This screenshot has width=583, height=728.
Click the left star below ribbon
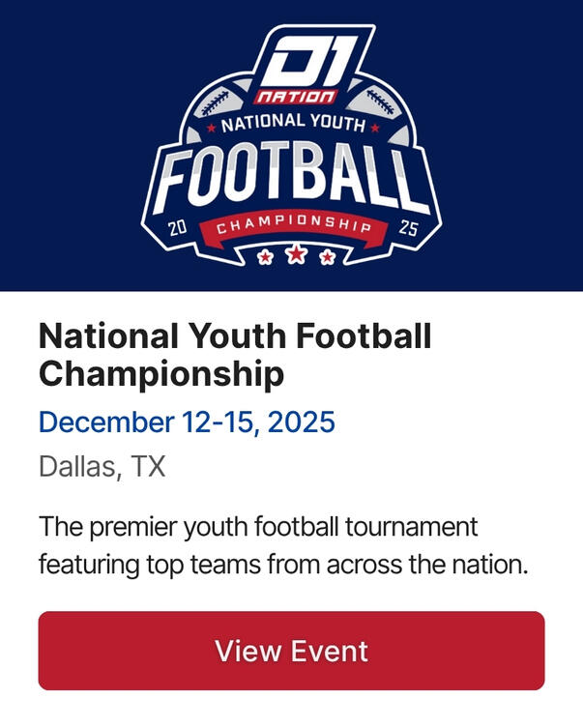click(266, 256)
